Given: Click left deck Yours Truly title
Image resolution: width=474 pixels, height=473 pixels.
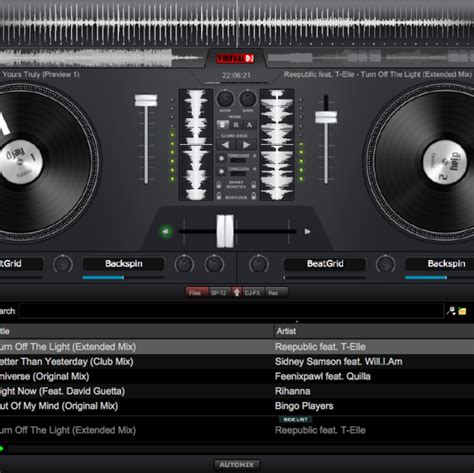Looking at the screenshot, I should click(40, 74).
